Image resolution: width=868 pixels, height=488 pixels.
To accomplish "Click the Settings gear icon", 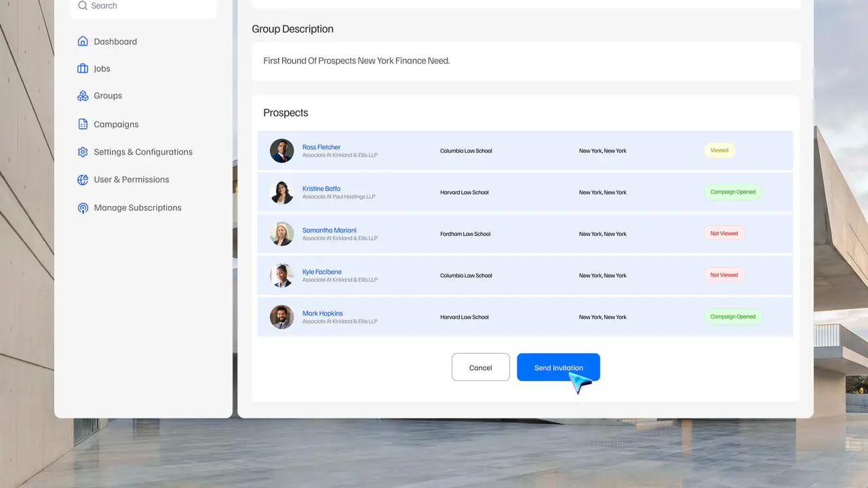I will click(x=83, y=152).
